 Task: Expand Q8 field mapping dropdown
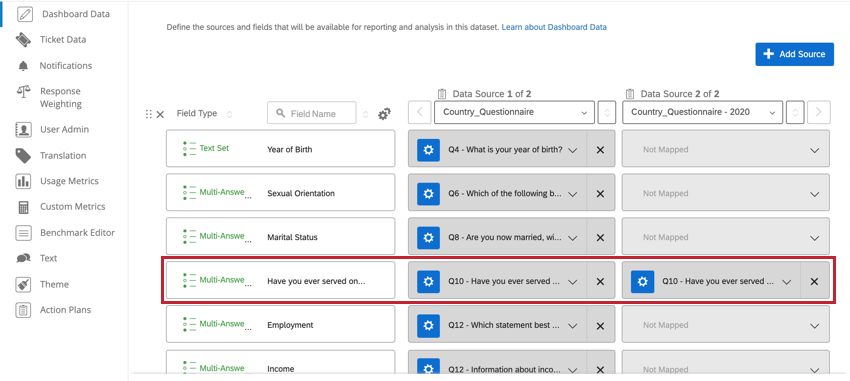point(572,238)
